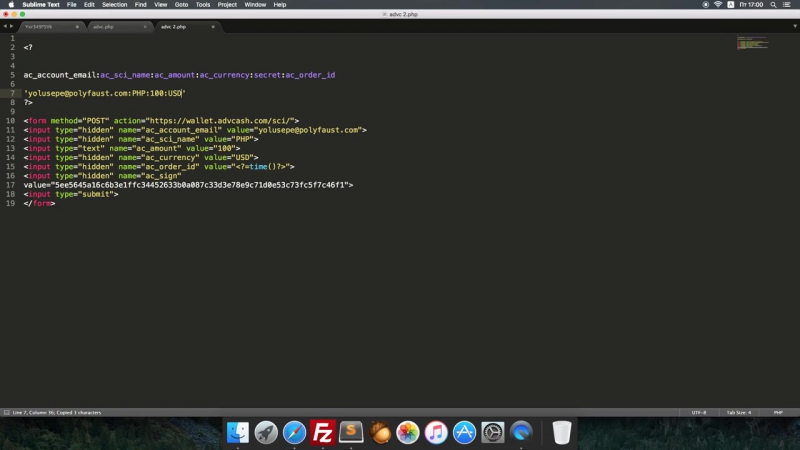Open the Selection menu
The height and width of the screenshot is (450, 800).
point(115,5)
